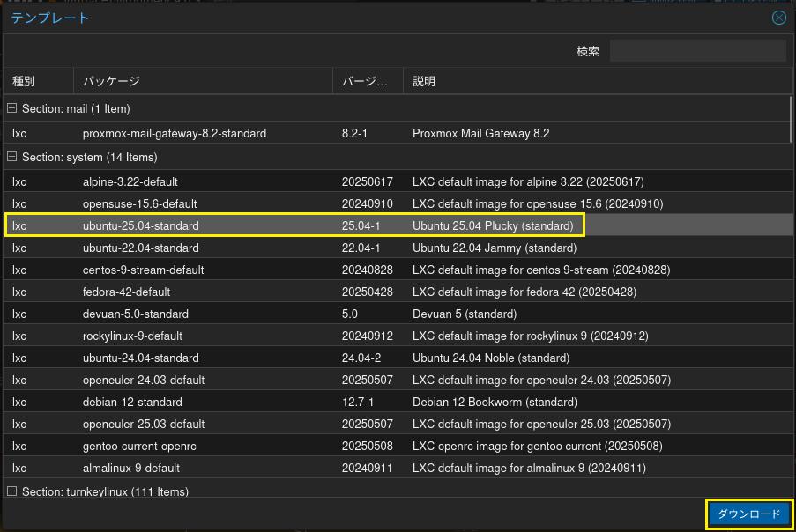Sort by the 種別 column header
The image size is (796, 532).
(39, 81)
